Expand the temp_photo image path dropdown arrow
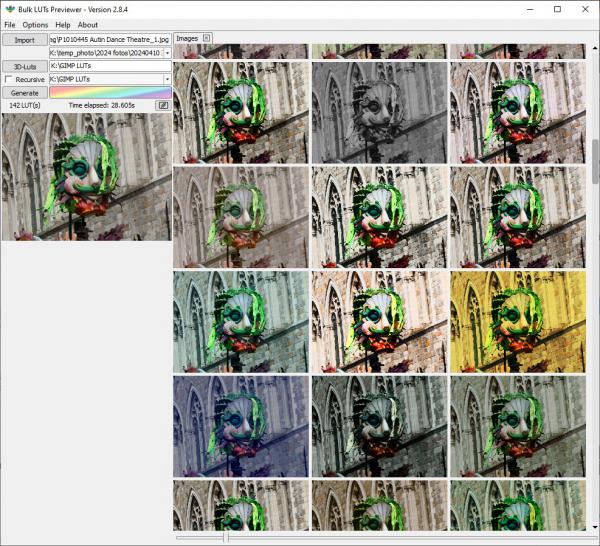Viewport: 600px width, 546px height. [x=167, y=53]
